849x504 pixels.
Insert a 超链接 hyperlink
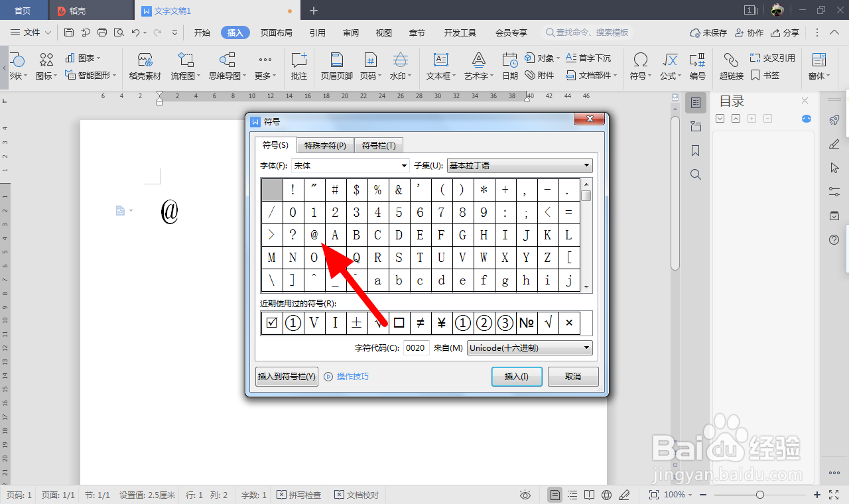732,66
